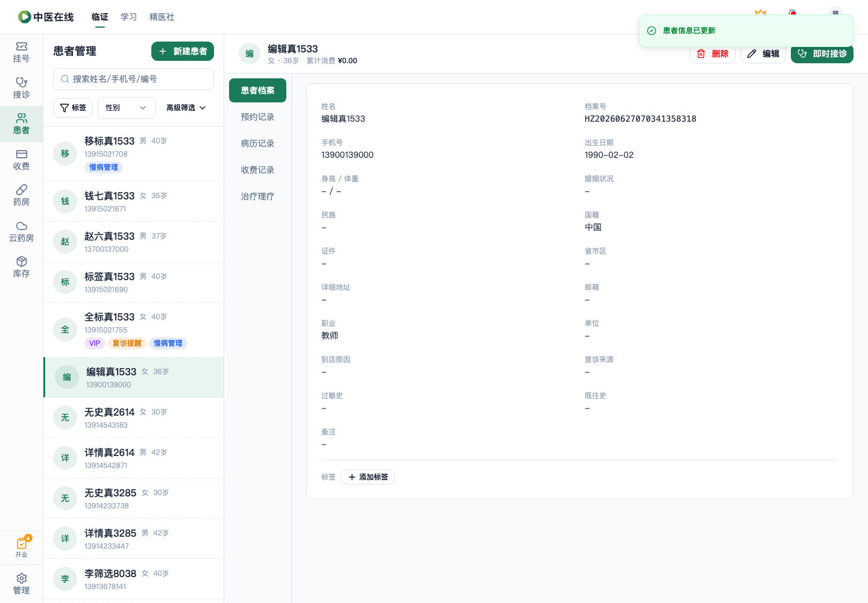Select the 患者 patients sidebar icon

21,124
